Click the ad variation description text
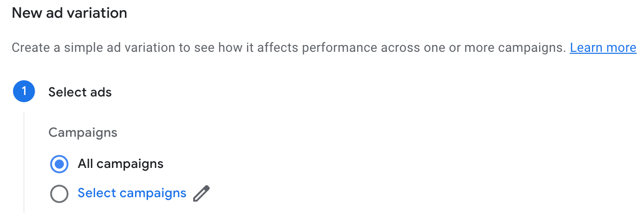Viewport: 644px width, 213px height. coord(288,48)
